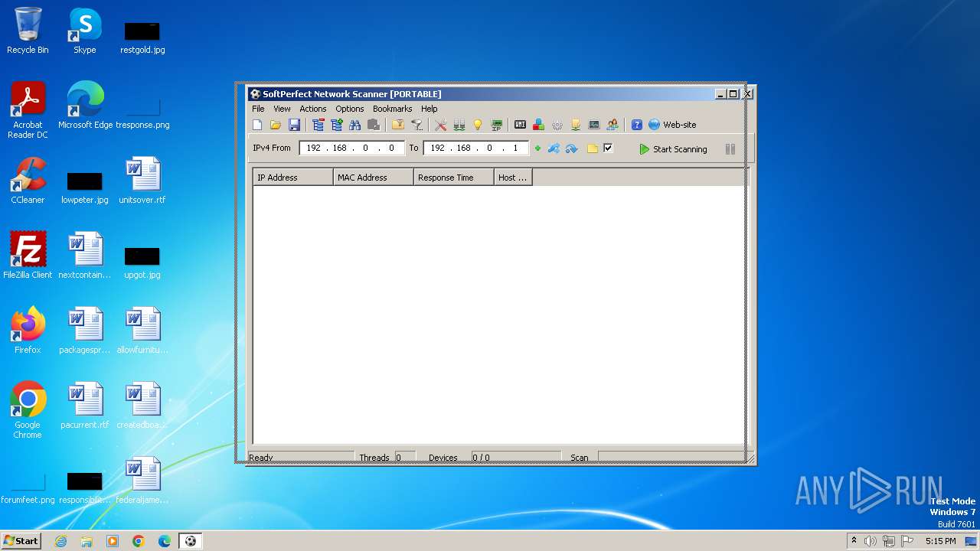Click the Windows Start button
Viewport: 980px width, 551px height.
[21, 541]
